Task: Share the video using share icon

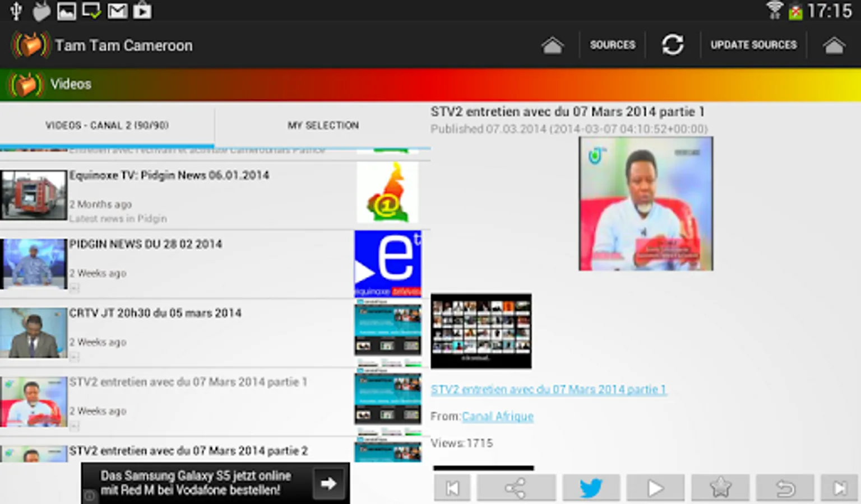Action: coord(516,488)
